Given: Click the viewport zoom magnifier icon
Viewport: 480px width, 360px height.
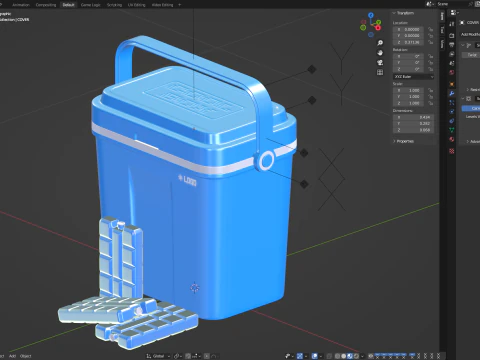Looking at the screenshot, I should [380, 43].
